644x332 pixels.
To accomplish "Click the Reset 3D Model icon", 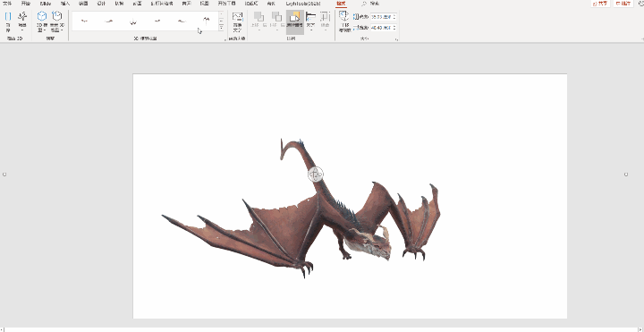I will [56, 16].
